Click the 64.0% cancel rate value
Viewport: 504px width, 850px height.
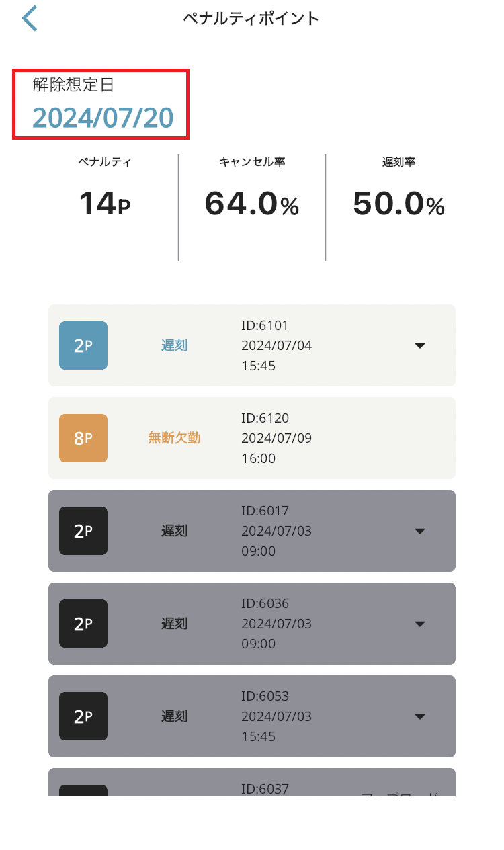251,204
